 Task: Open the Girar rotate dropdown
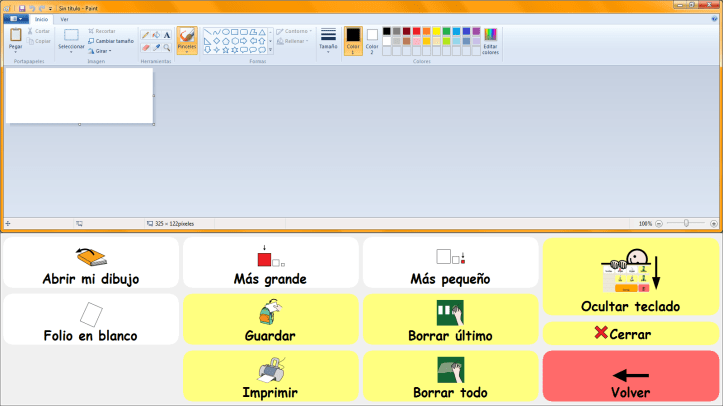point(99,51)
